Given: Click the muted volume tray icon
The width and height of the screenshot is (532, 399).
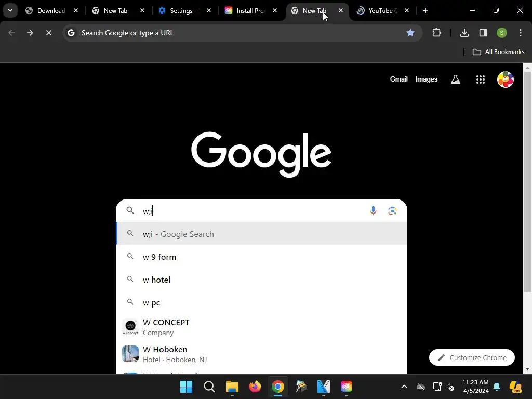Looking at the screenshot, I should [x=450, y=387].
